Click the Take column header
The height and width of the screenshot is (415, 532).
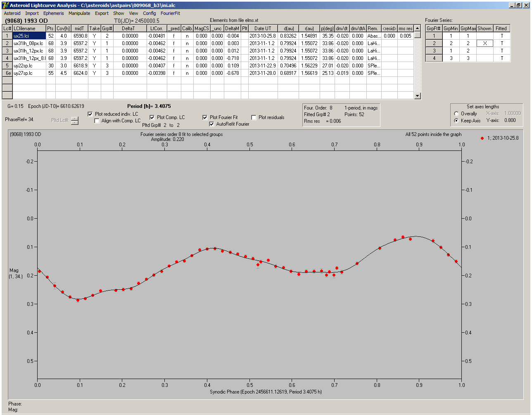pyautogui.click(x=95, y=29)
